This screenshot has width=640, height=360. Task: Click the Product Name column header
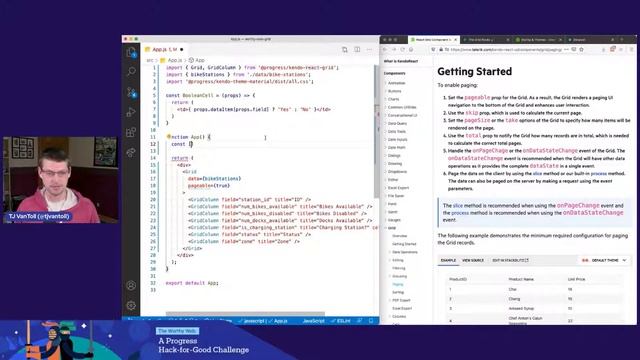click(521, 279)
